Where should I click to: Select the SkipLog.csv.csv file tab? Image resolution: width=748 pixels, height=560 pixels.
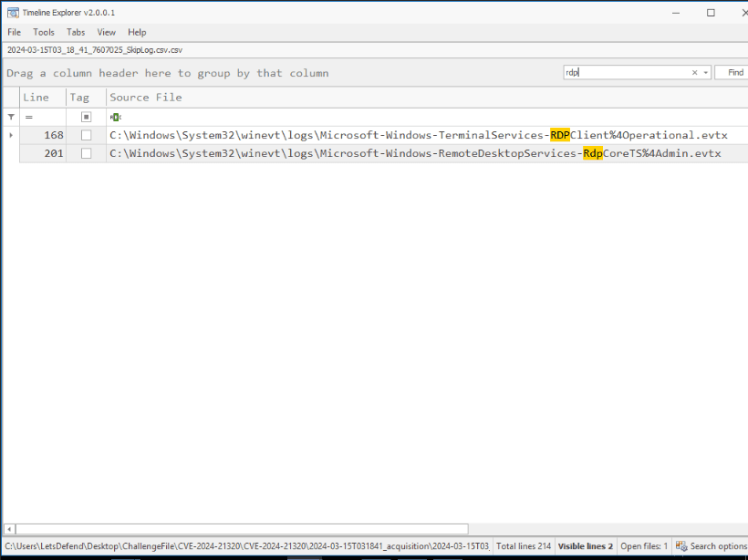[95, 50]
